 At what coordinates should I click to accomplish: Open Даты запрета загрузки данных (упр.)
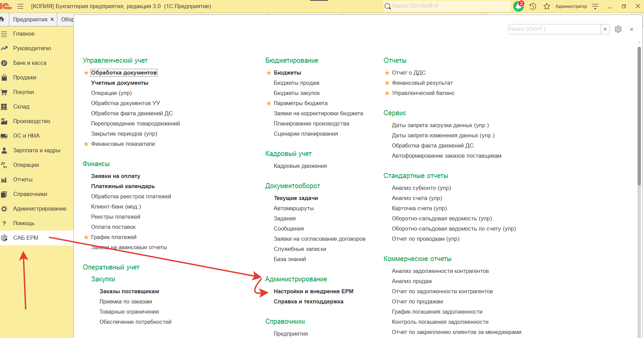(440, 125)
